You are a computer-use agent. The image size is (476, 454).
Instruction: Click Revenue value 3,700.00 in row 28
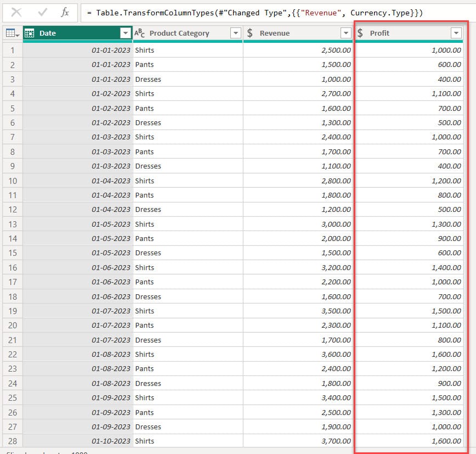point(336,441)
